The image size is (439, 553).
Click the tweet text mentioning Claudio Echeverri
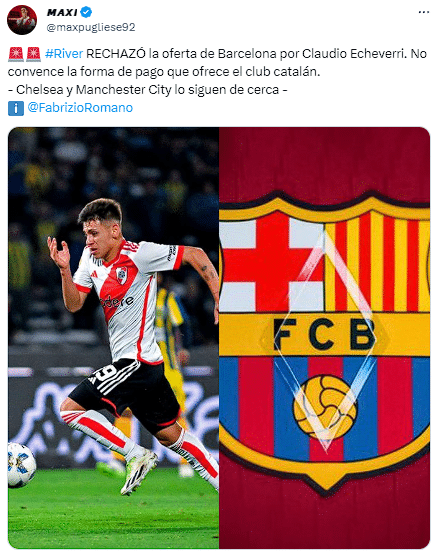[x=217, y=63]
